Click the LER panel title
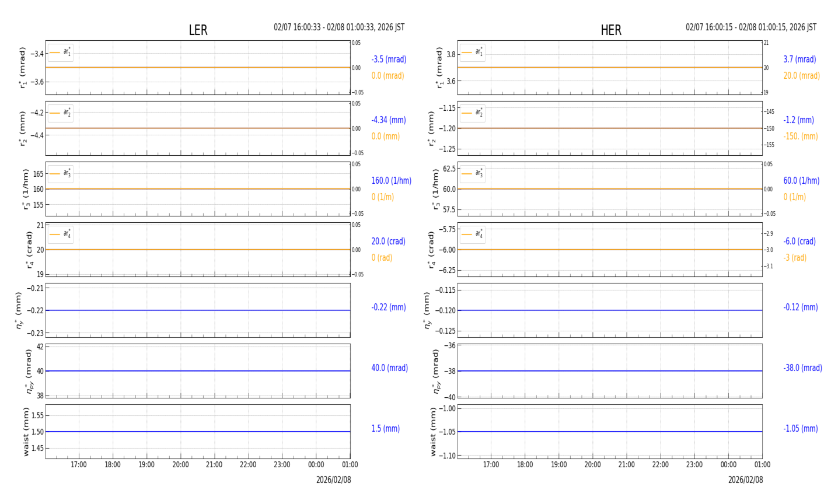This screenshot has height=504, width=824. tap(198, 30)
